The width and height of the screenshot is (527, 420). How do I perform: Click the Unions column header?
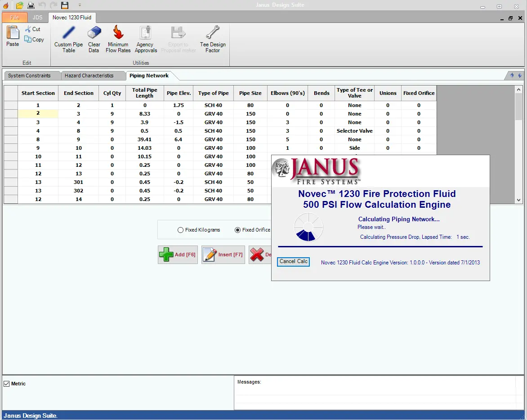point(388,93)
